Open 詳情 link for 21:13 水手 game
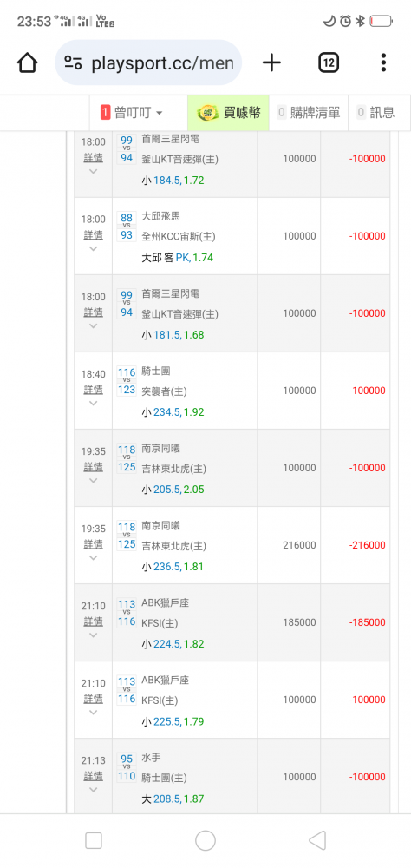Viewport: 411px width, 868px height. click(x=93, y=776)
